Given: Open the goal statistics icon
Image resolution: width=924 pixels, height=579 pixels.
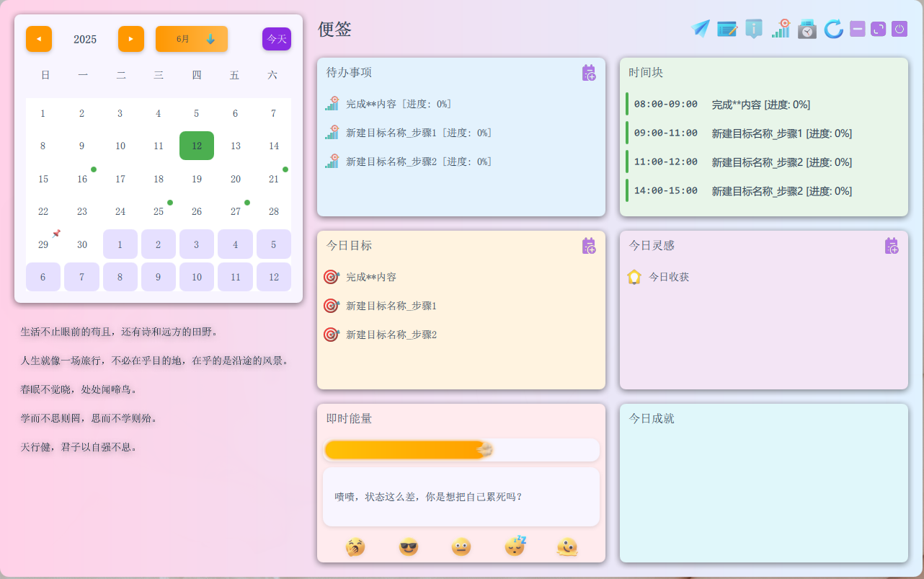Looking at the screenshot, I should [x=781, y=29].
